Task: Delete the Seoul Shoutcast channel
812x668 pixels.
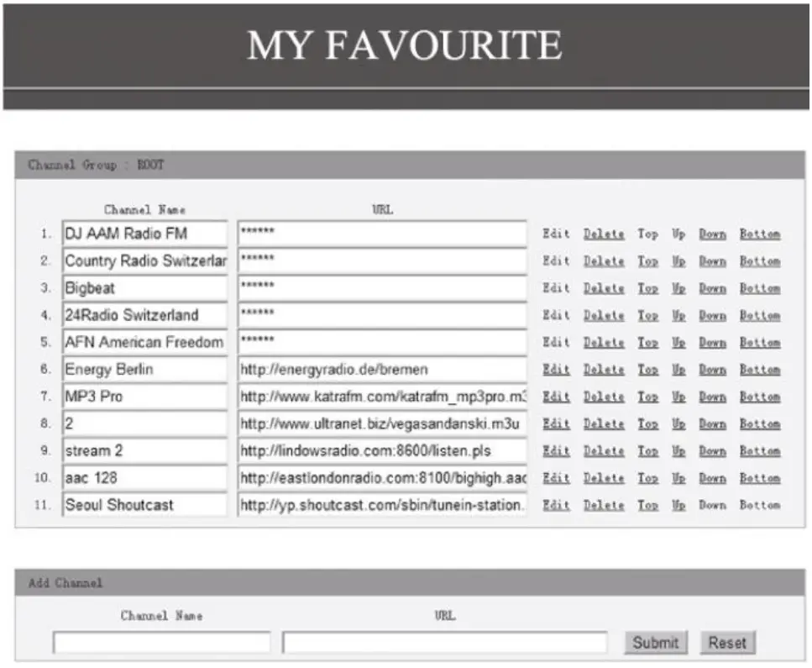Action: (x=604, y=505)
